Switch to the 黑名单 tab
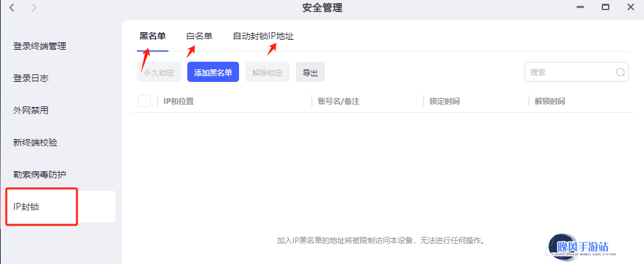This screenshot has width=644, height=264. 153,36
